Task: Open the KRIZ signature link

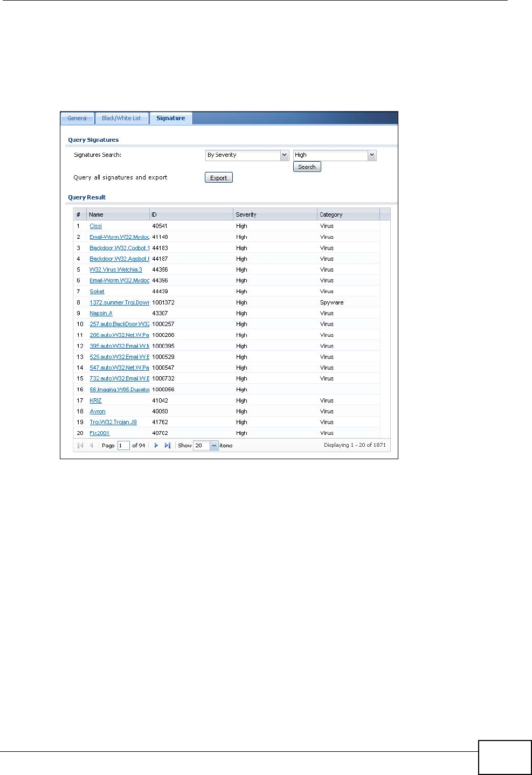Action: pos(95,400)
